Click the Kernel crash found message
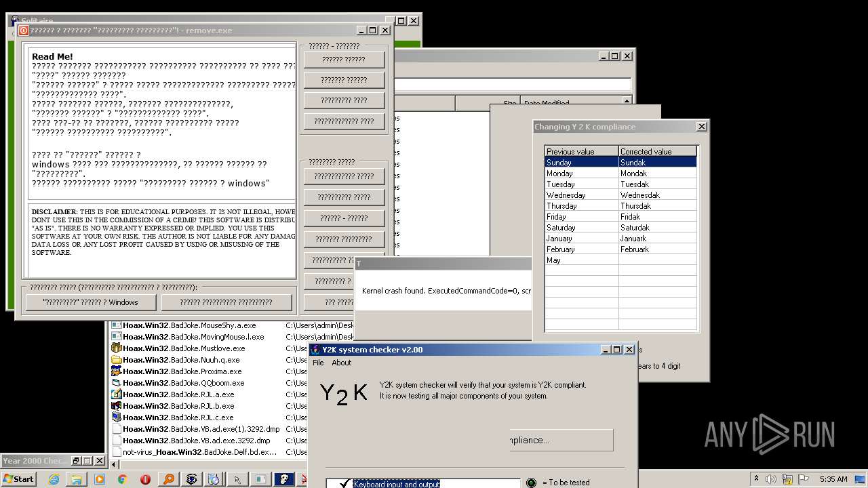868x488 pixels. pyautogui.click(x=446, y=291)
